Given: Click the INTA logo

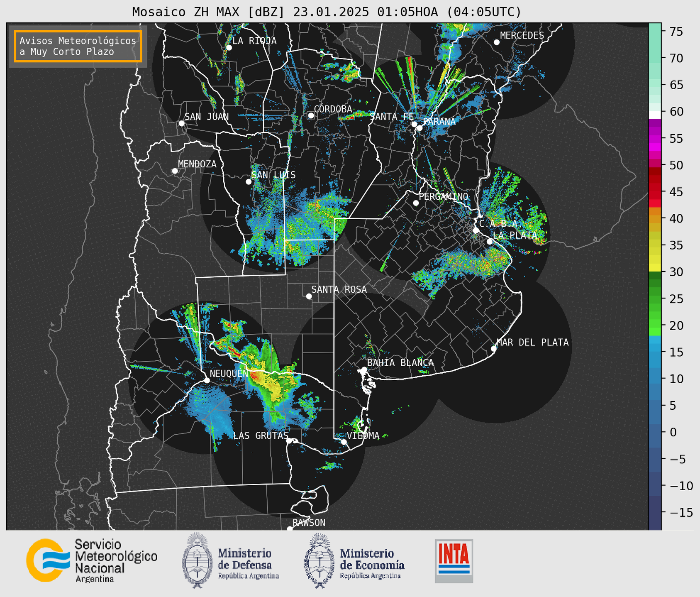Looking at the screenshot, I should pos(454,561).
